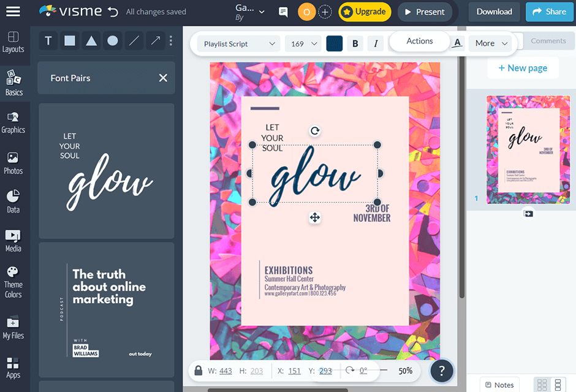The height and width of the screenshot is (392, 576).
Task: Toggle italic formatting
Action: pyautogui.click(x=376, y=43)
